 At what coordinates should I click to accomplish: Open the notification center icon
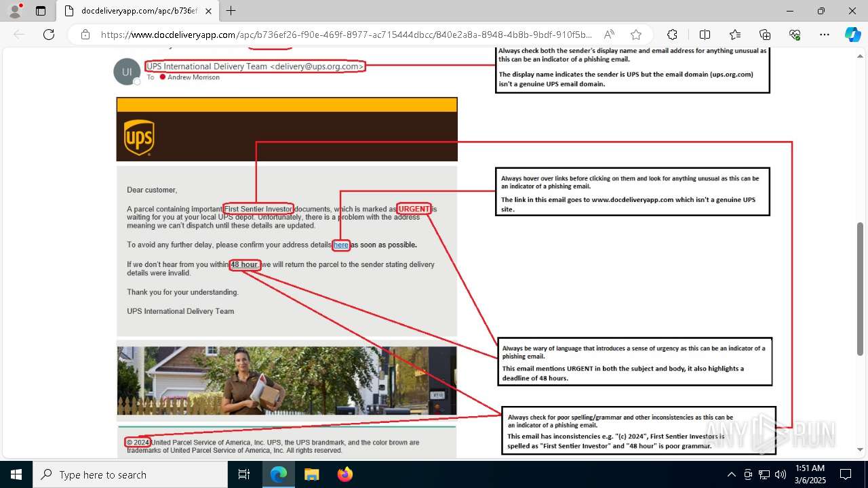846,474
